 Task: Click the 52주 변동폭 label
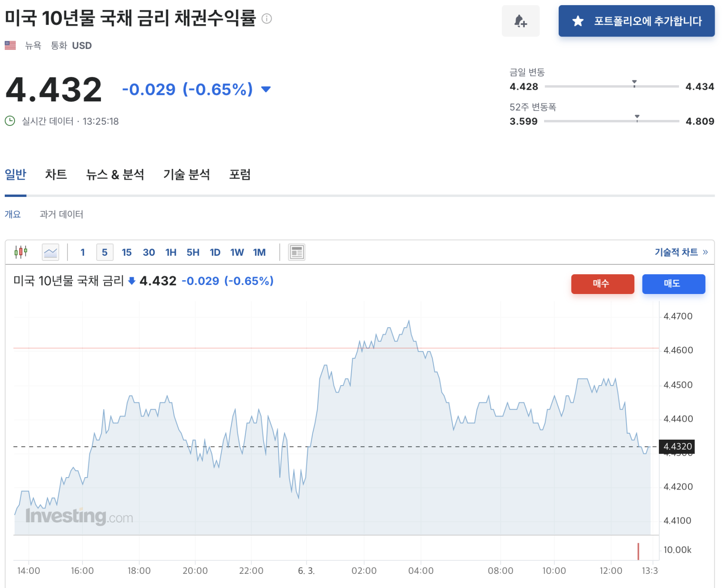click(533, 107)
